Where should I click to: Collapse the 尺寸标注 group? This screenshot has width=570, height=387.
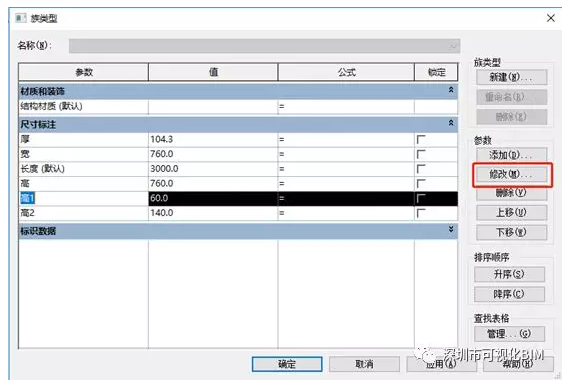pyautogui.click(x=451, y=123)
